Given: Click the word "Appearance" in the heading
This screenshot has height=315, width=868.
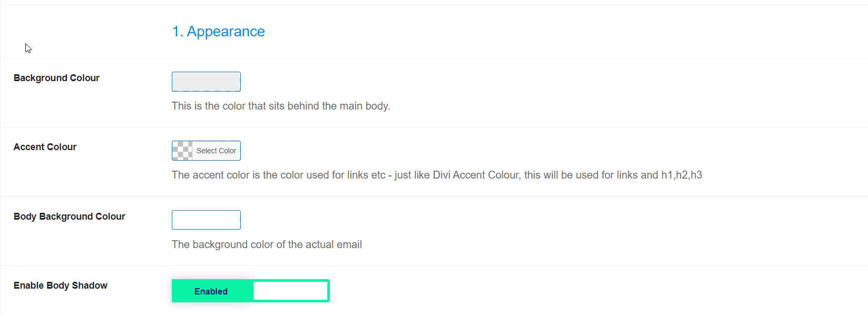Looking at the screenshot, I should coord(226,32).
